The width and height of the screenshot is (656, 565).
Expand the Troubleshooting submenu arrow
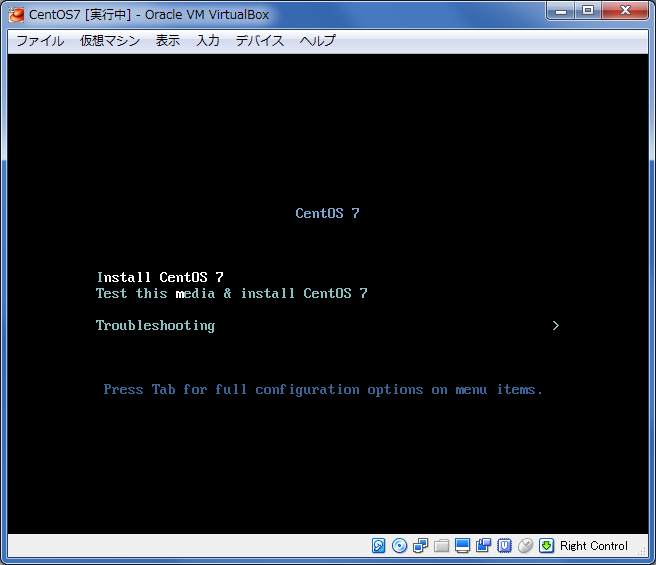pos(556,325)
